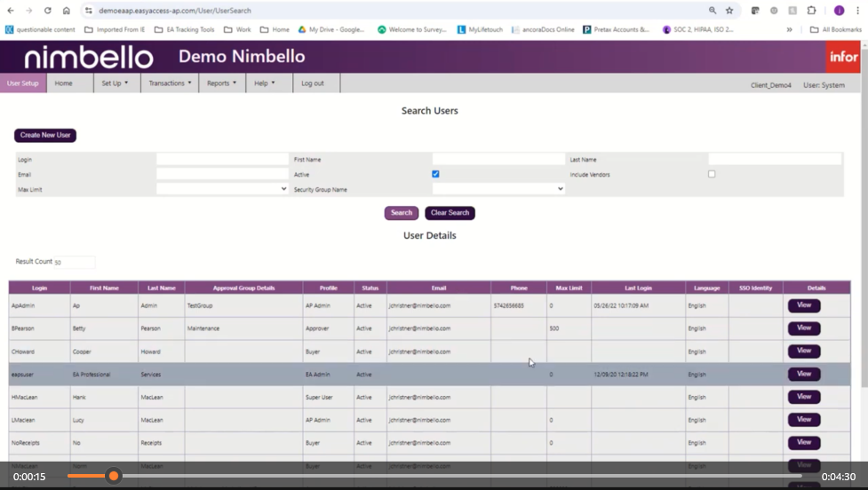This screenshot has width=868, height=490.
Task: Check the Include Vendors checkbox
Action: point(712,174)
